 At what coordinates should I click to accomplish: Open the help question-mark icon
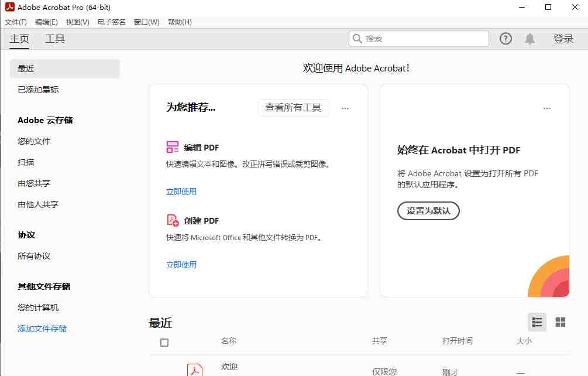(505, 38)
